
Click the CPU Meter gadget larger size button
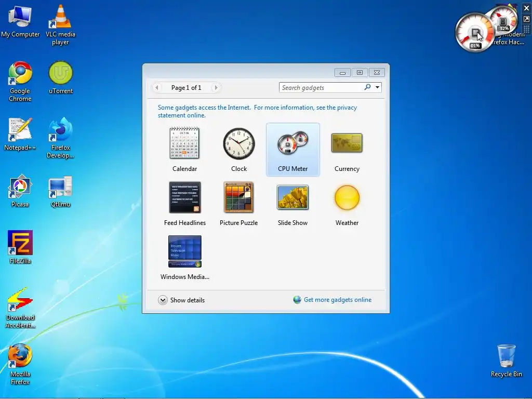coord(527,19)
